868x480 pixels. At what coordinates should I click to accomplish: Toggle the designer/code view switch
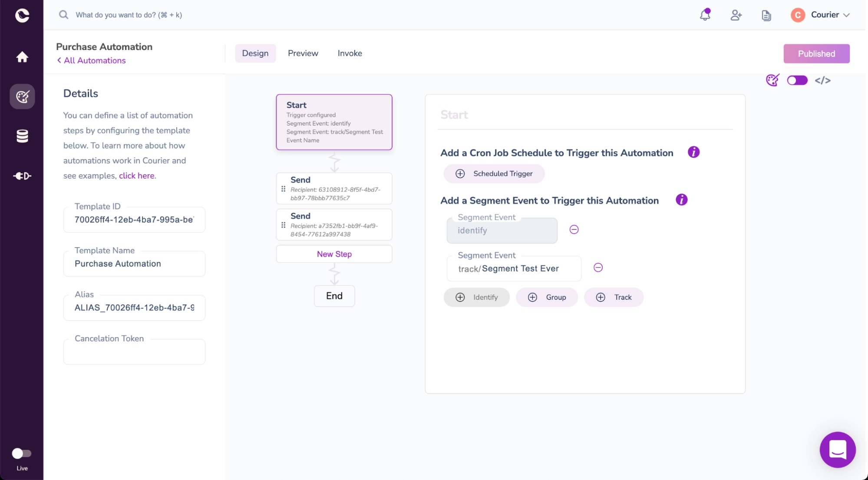(797, 80)
